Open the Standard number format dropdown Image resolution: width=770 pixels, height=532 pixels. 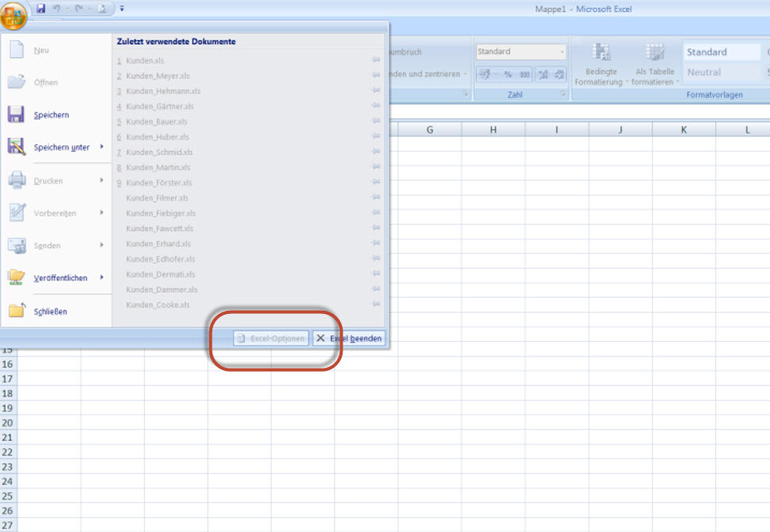coord(562,52)
